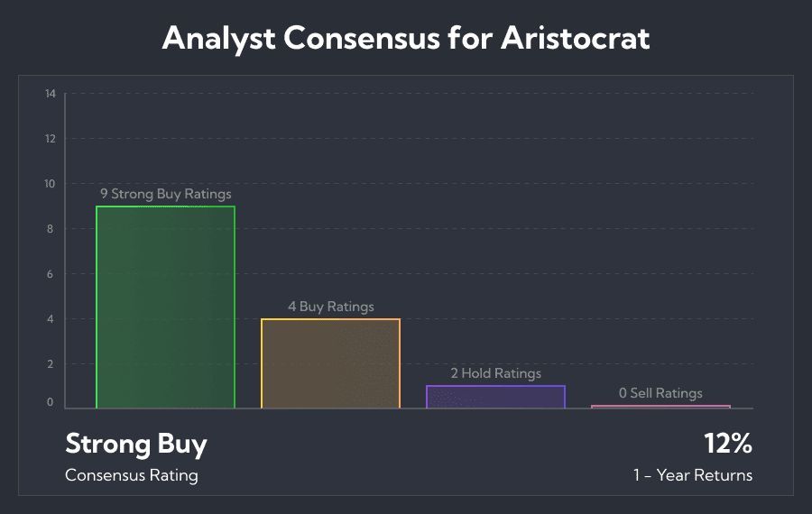This screenshot has width=812, height=514.
Task: Click the y-axis value 2
Action: 51,364
